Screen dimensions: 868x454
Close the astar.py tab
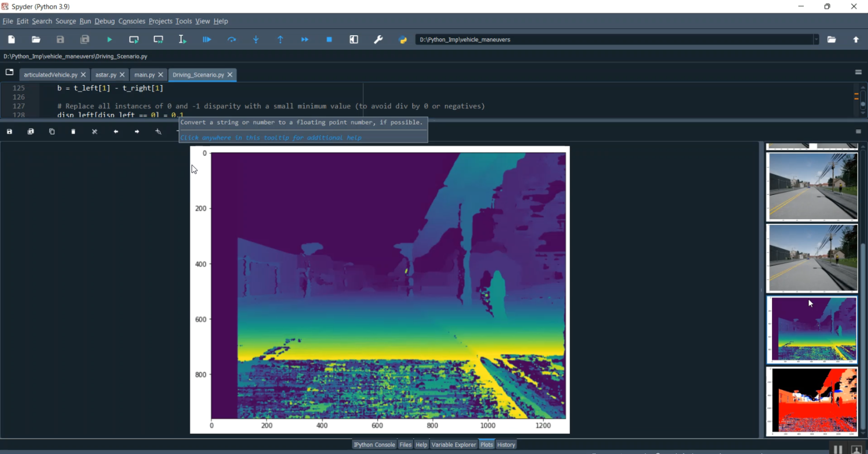[122, 75]
